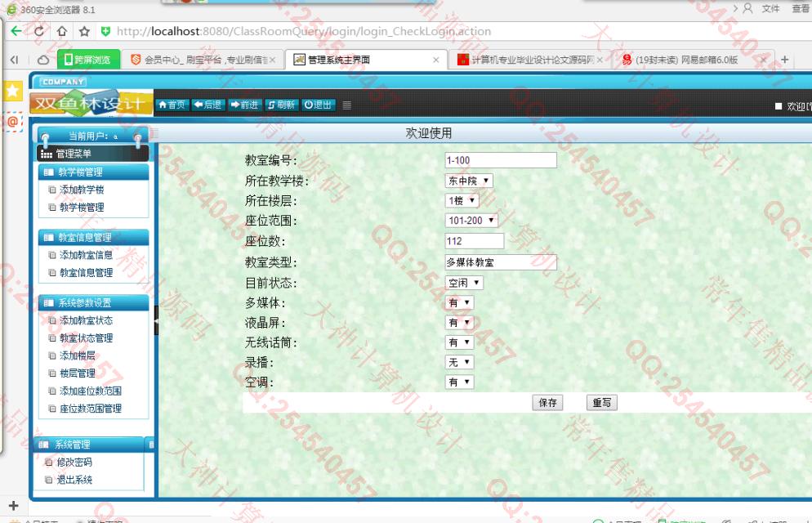This screenshot has height=523, width=812.
Task: Open the @ mail sidebar icon
Action: coord(12,122)
